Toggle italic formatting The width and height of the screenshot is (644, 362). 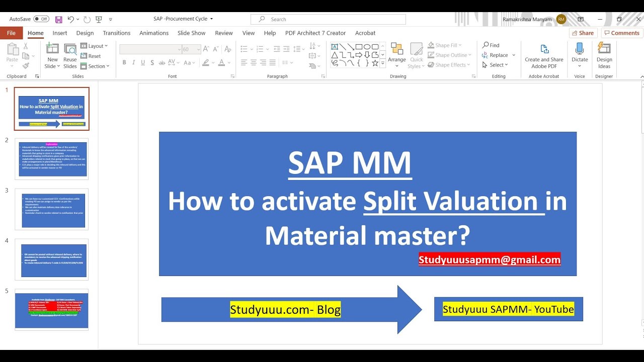coord(133,63)
